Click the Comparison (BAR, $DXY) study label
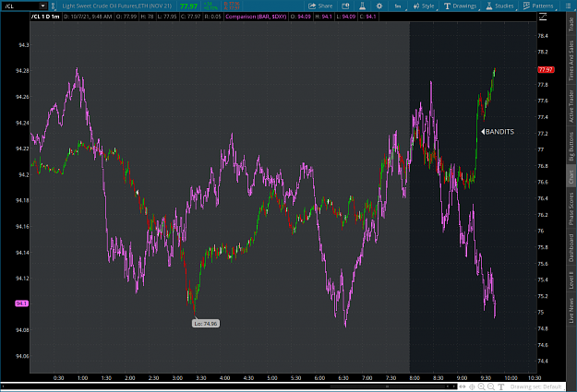 tap(256, 17)
